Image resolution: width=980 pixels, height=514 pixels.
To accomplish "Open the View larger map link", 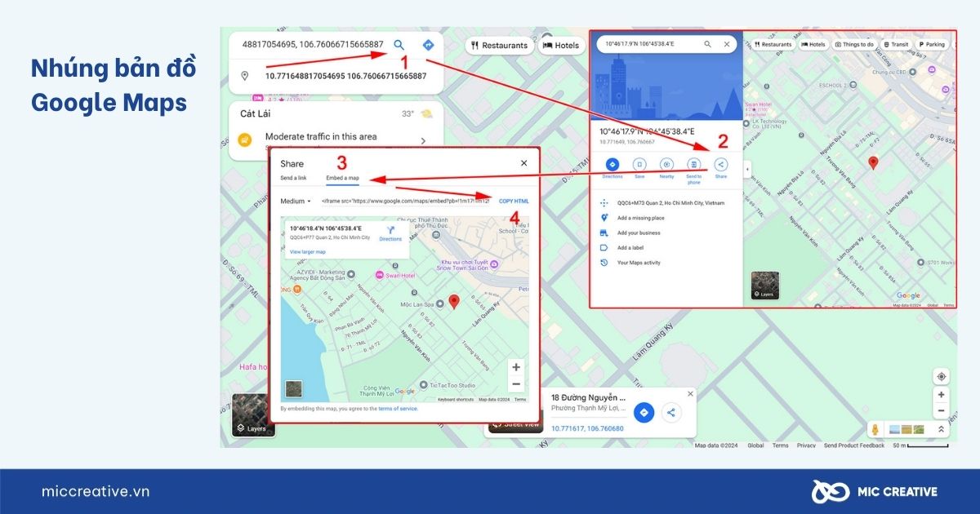I will point(308,252).
